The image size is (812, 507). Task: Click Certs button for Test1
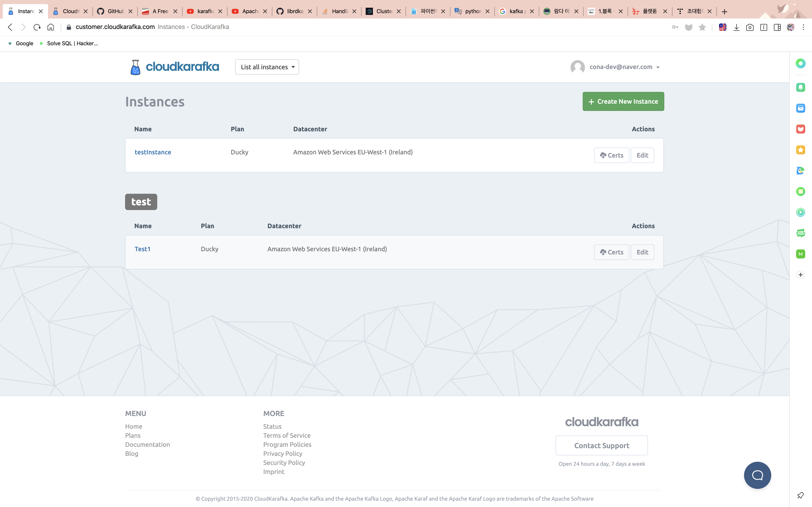(611, 252)
